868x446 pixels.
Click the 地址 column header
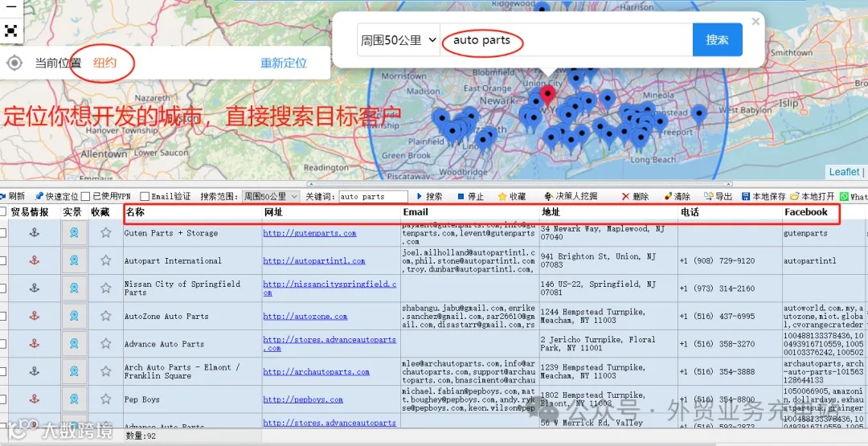608,212
